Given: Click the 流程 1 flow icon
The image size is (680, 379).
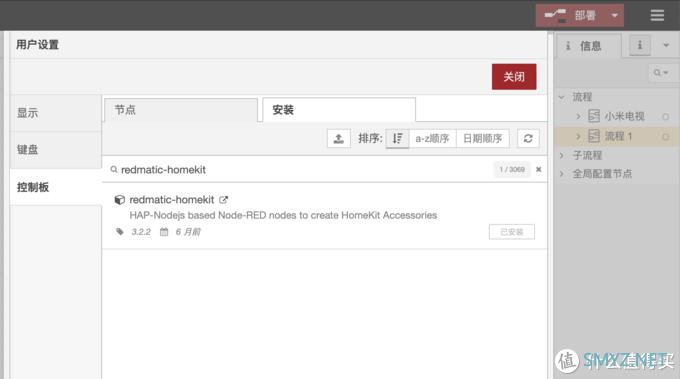Looking at the screenshot, I should click(x=594, y=136).
